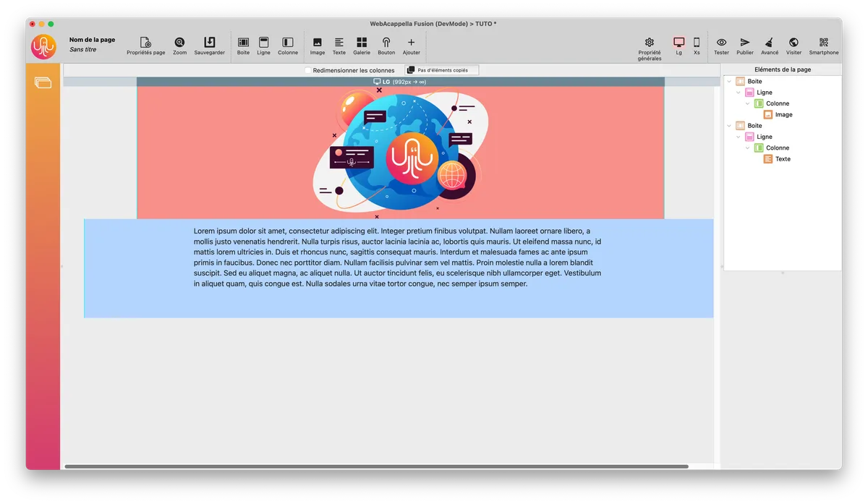
Task: Open Propriétés page settings
Action: click(x=145, y=43)
